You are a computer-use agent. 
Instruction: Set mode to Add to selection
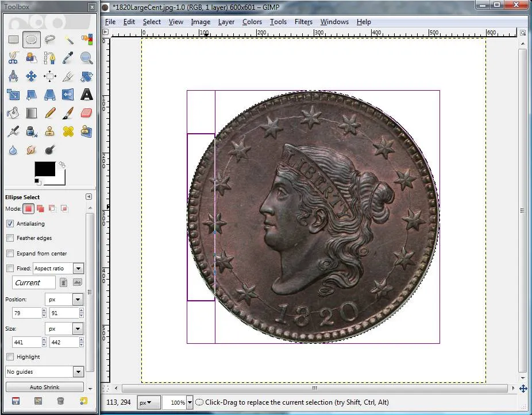(x=40, y=208)
